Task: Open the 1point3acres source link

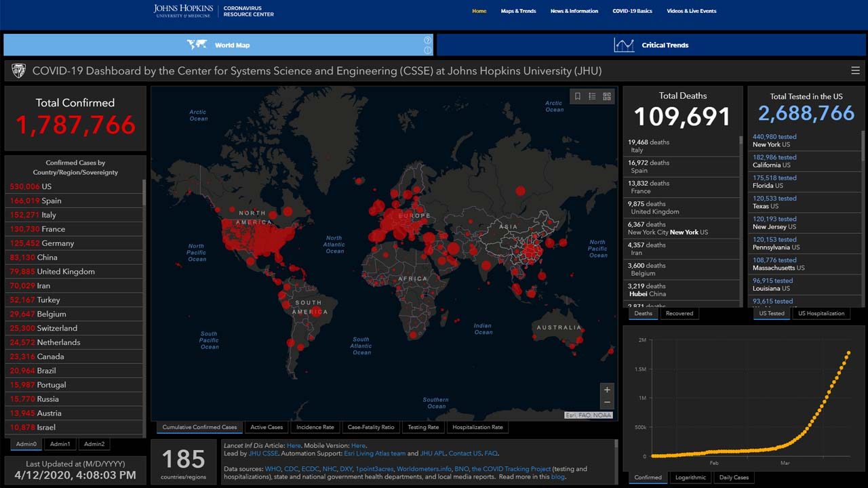Action: (x=374, y=469)
